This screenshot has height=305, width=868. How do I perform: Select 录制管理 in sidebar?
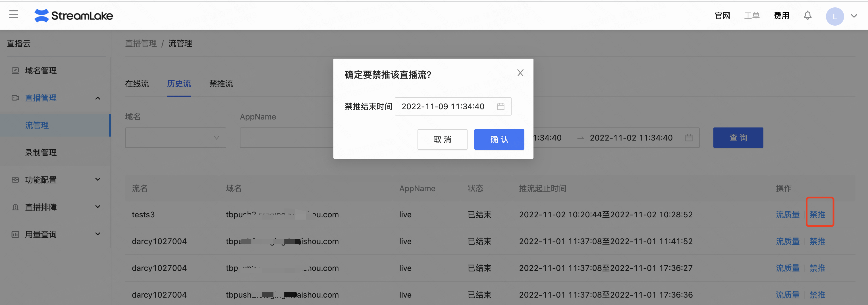coord(41,152)
